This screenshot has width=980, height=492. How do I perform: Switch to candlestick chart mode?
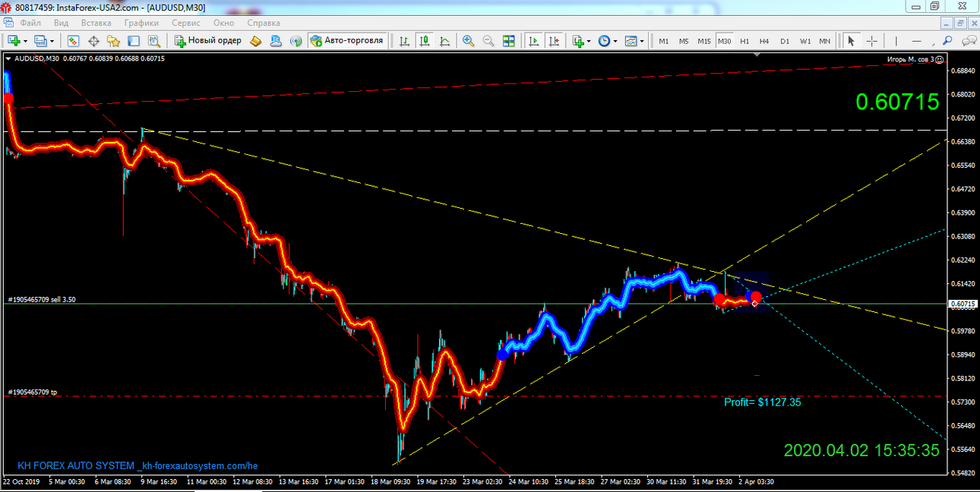[x=424, y=40]
